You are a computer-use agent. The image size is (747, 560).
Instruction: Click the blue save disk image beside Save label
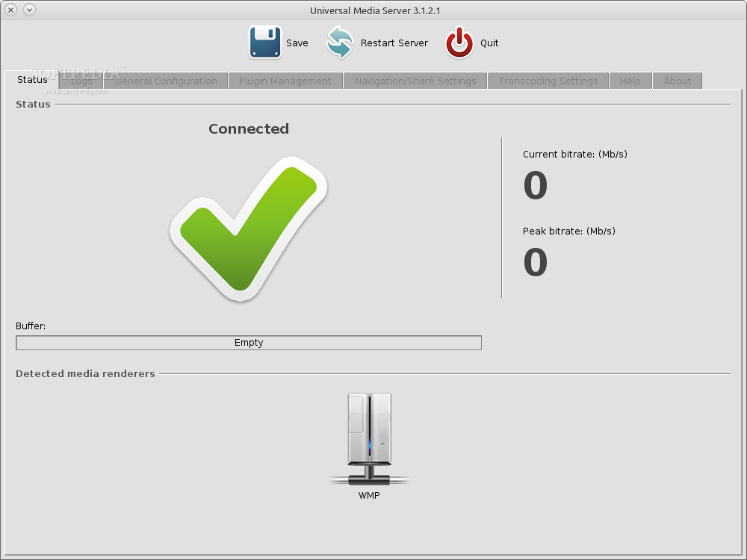click(x=264, y=43)
